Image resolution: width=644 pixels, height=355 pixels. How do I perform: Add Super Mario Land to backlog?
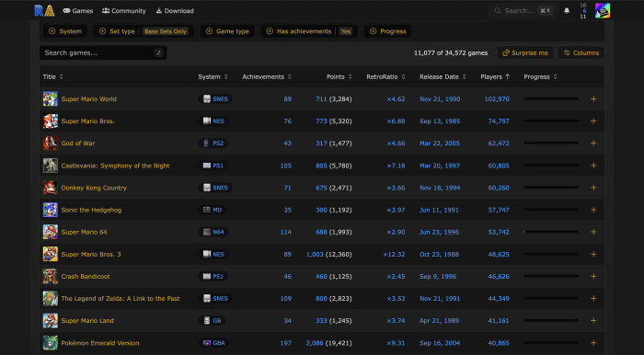[593, 321]
